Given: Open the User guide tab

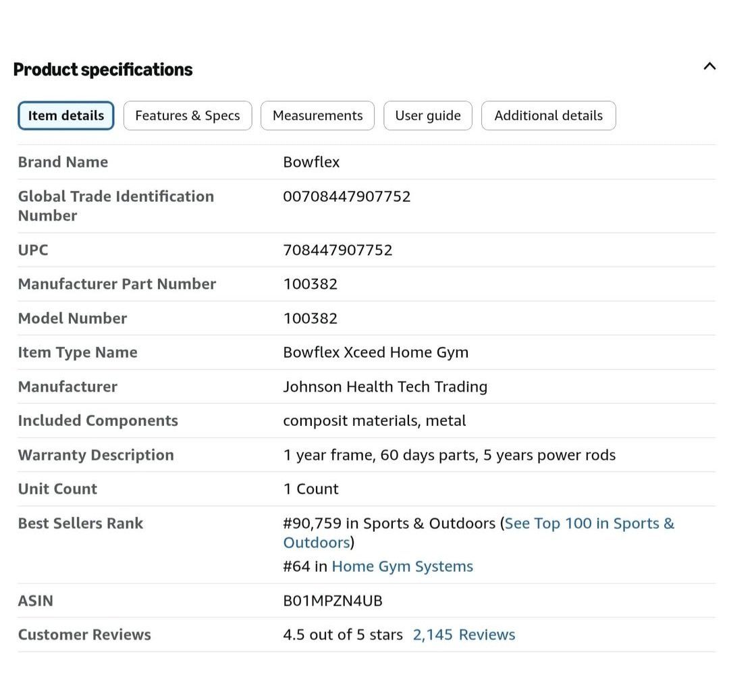Looking at the screenshot, I should click(428, 115).
